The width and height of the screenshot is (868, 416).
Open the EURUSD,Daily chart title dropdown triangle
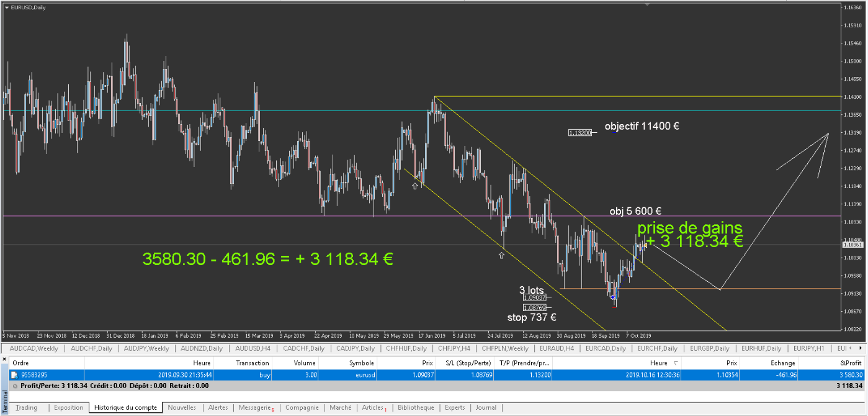point(6,7)
